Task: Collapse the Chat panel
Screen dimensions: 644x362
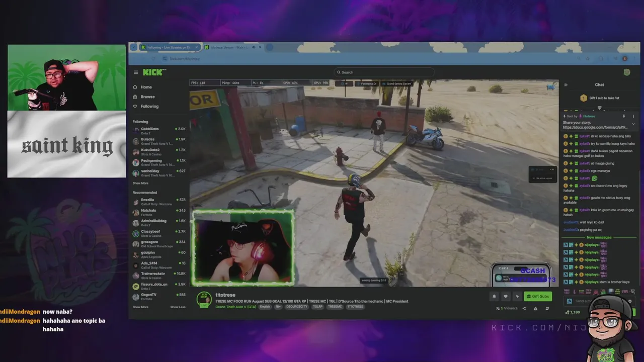Action: (566, 85)
